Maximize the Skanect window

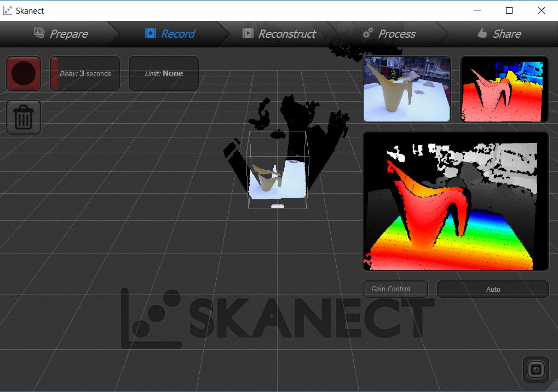(x=509, y=10)
